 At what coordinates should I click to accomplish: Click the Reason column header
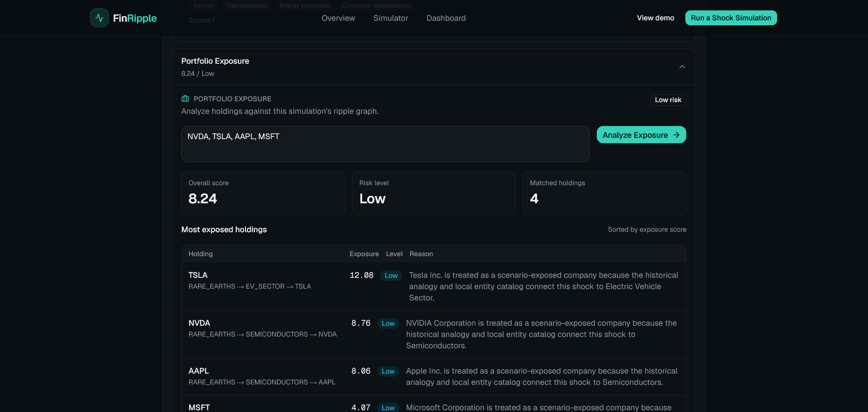coord(421,254)
